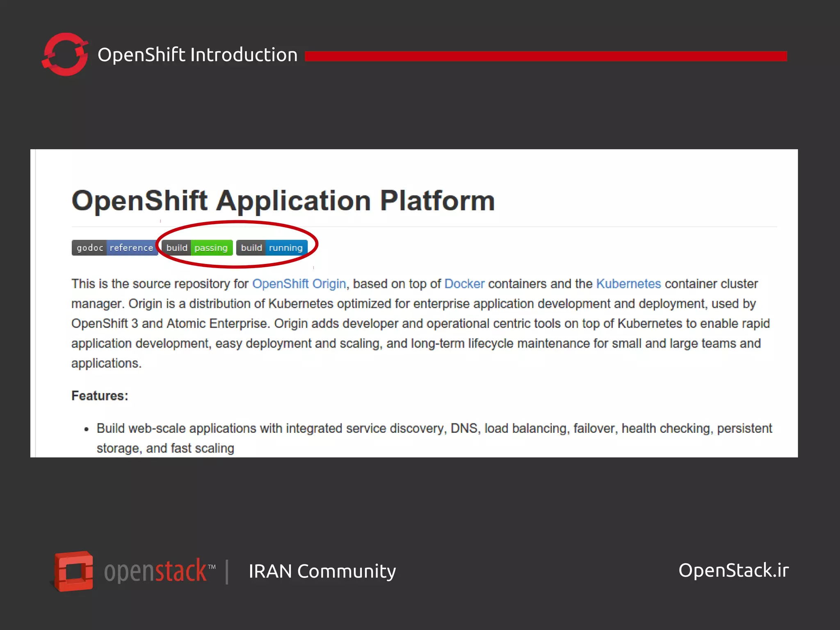Viewport: 840px width, 630px height.
Task: Click the green build passing badge
Action: [x=197, y=248]
